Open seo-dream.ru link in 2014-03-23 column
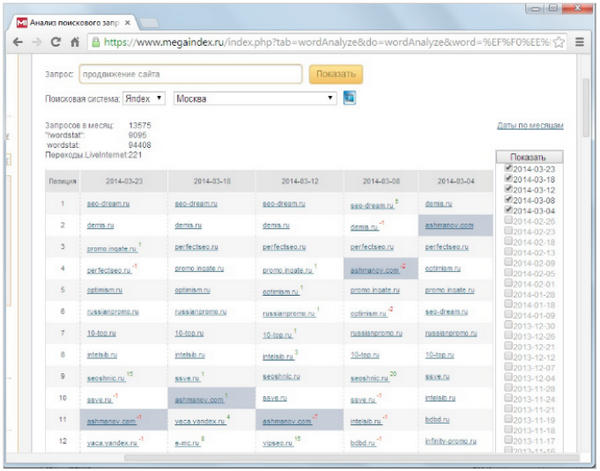 click(108, 204)
